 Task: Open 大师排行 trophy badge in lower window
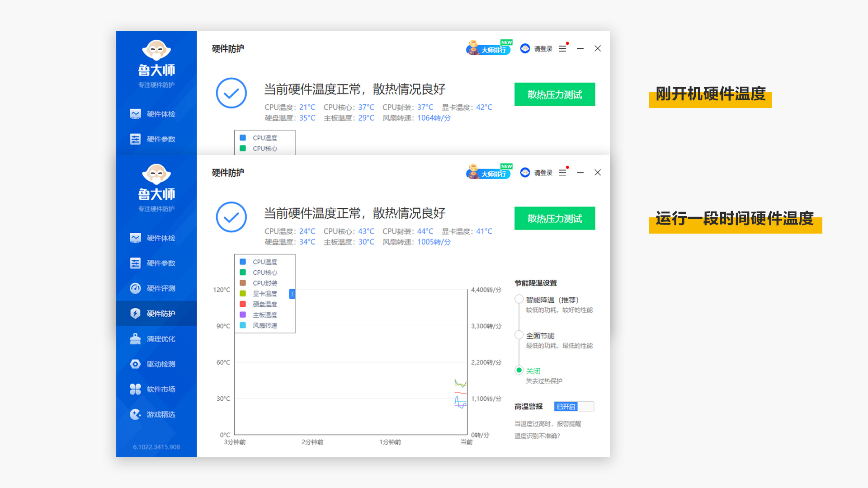(488, 173)
